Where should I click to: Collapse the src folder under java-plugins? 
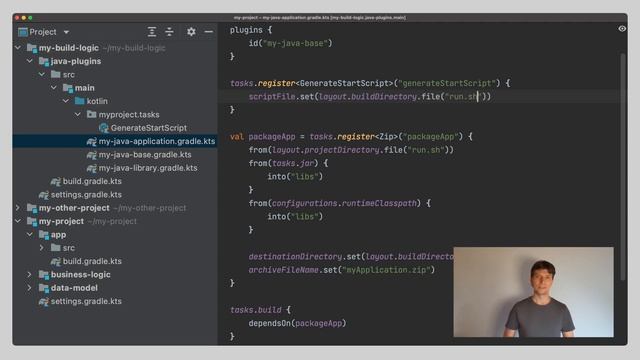click(x=42, y=74)
